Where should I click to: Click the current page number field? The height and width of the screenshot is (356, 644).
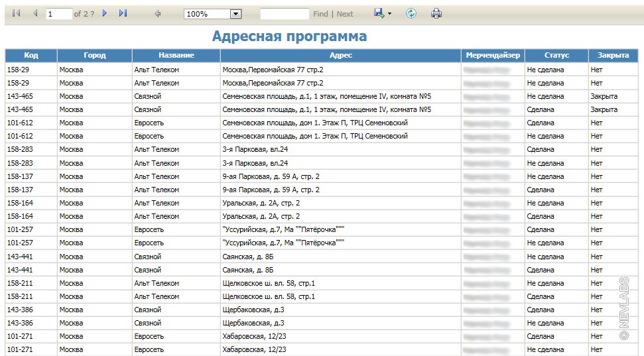pos(59,14)
